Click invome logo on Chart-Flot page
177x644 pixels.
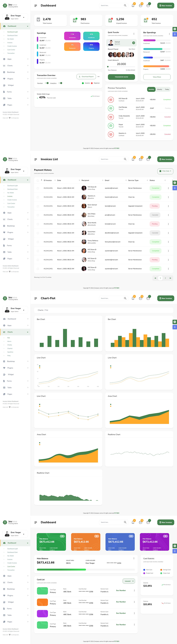10,298
